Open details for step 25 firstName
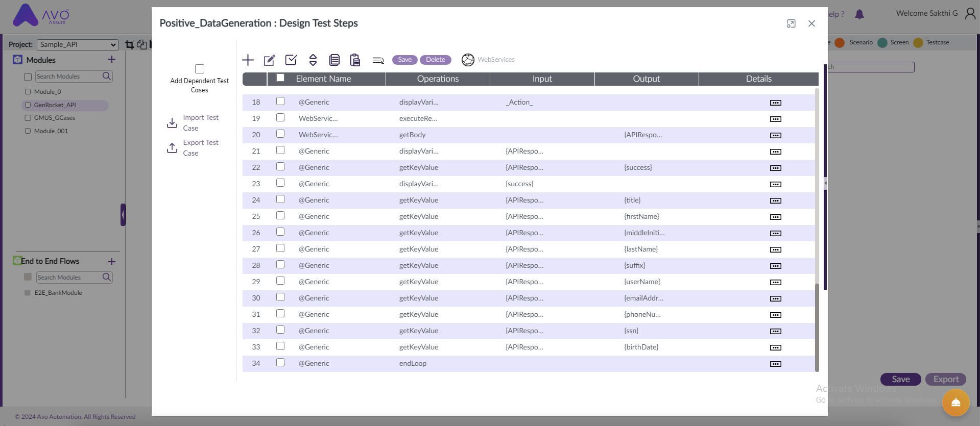The height and width of the screenshot is (426, 980). 775,217
